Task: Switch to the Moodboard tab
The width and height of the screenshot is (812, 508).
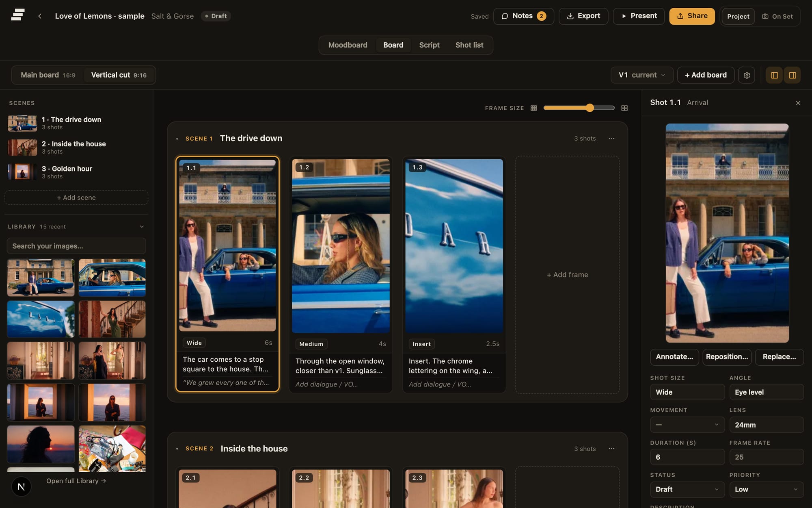Action: 348,45
